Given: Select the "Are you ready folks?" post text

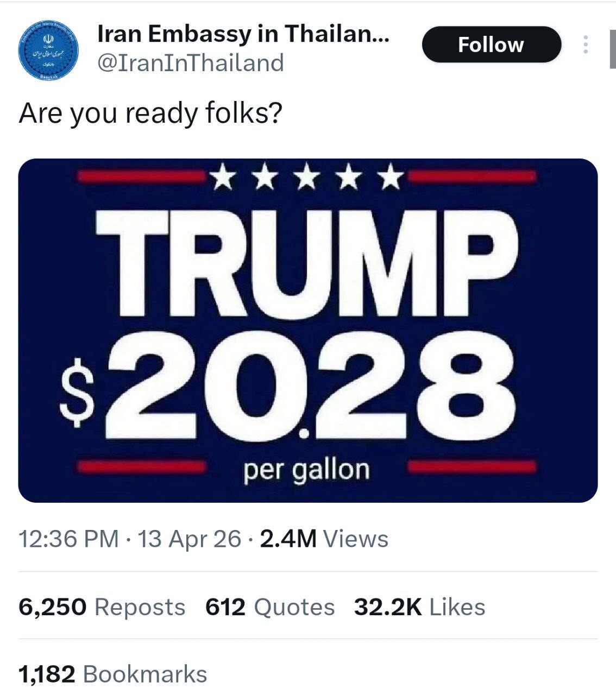Looking at the screenshot, I should click(x=150, y=113).
